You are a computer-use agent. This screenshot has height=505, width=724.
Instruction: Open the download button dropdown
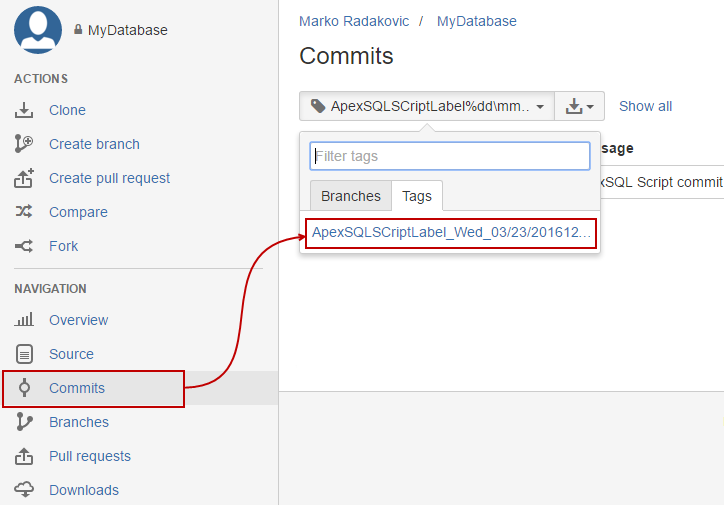pos(579,106)
